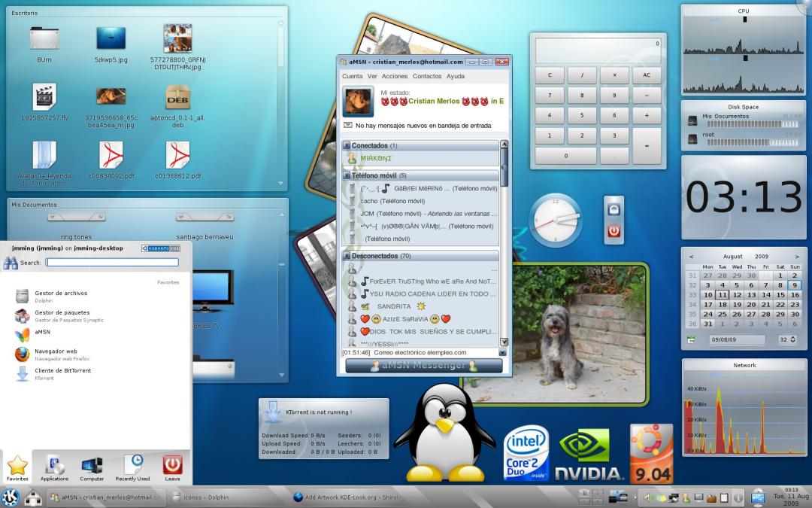Image resolution: width=812 pixels, height=508 pixels.
Task: Select August 11 in calendar
Action: 722,294
